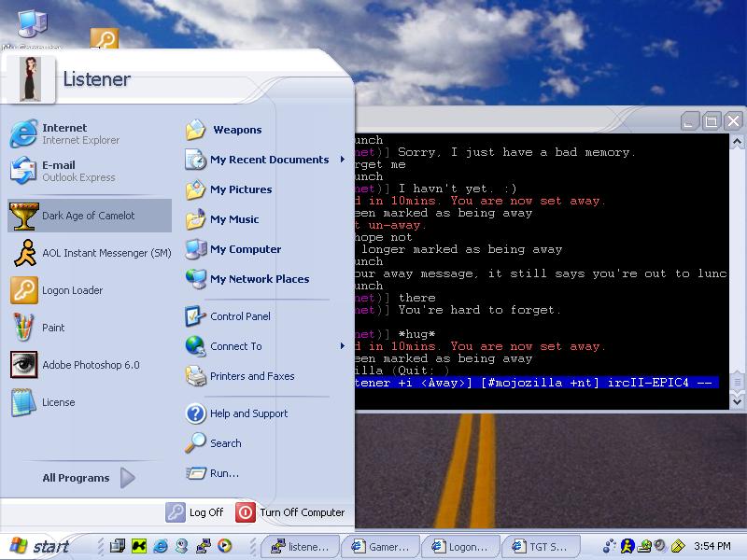The image size is (747, 560).
Task: Click the Listener user account picture
Action: coord(31,78)
